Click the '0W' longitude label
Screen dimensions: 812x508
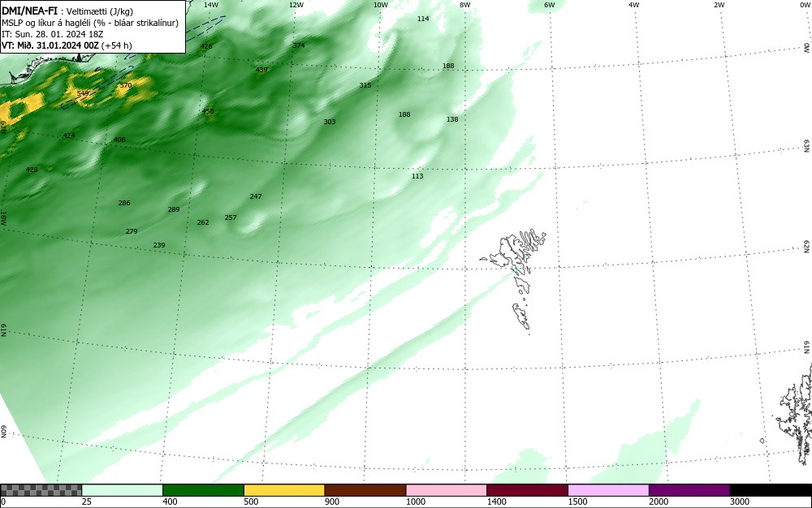click(804, 5)
